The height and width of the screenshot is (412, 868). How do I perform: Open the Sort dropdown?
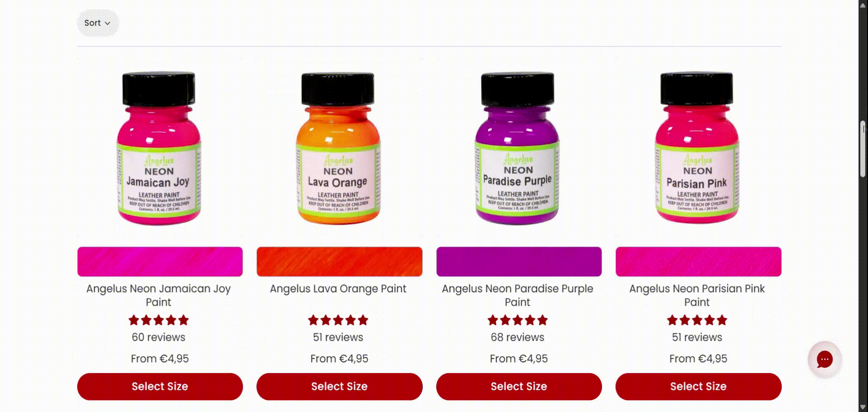click(98, 23)
